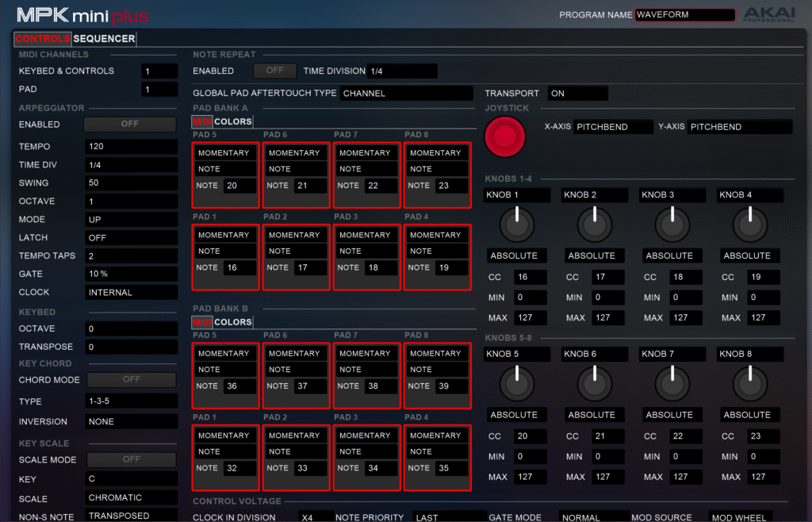Viewport: 812px width, 522px height.
Task: Click the Knob 1 dial
Action: (x=517, y=224)
